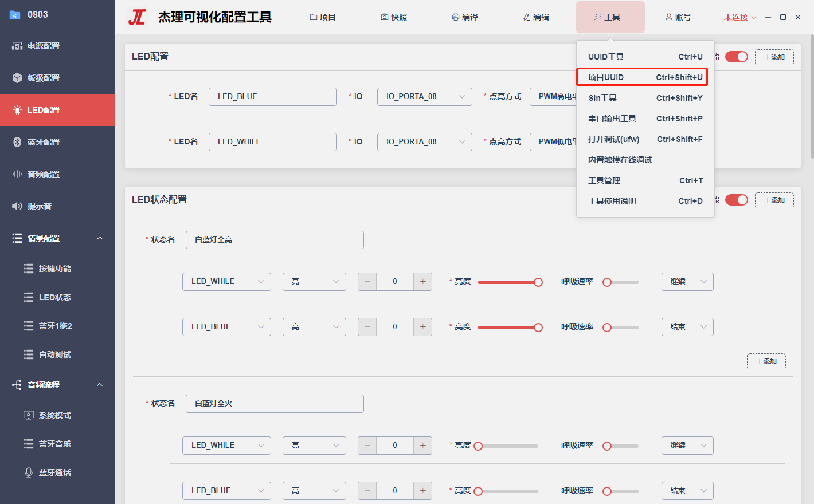The height and width of the screenshot is (504, 814).
Task: Click the 电源配置 power icon in sidebar
Action: pyautogui.click(x=17, y=46)
